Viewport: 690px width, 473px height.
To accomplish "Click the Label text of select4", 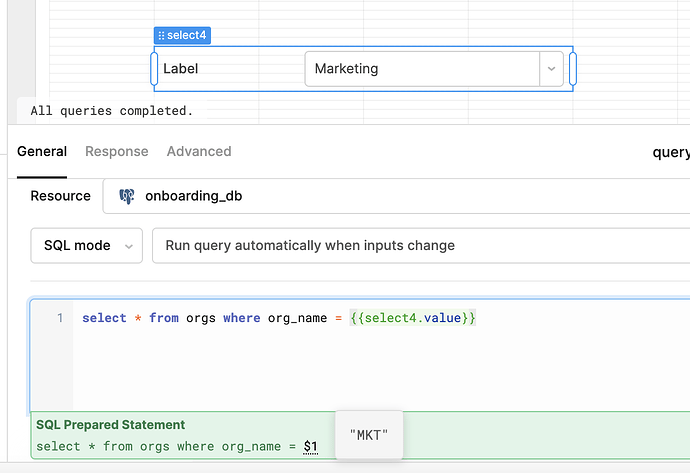I will coord(180,69).
